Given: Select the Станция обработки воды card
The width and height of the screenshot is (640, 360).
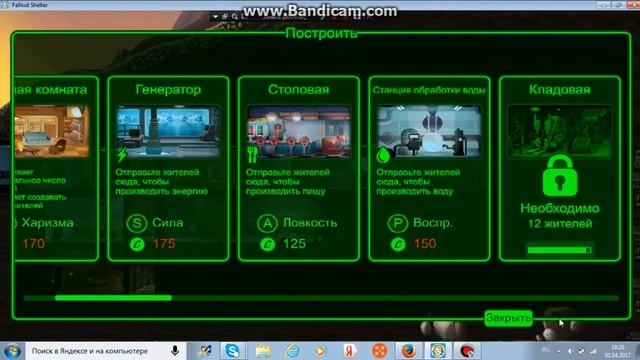Looking at the screenshot, I should 429,168.
